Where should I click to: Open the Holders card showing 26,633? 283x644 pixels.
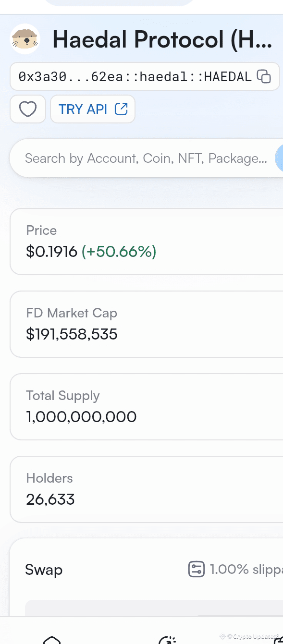pos(147,489)
